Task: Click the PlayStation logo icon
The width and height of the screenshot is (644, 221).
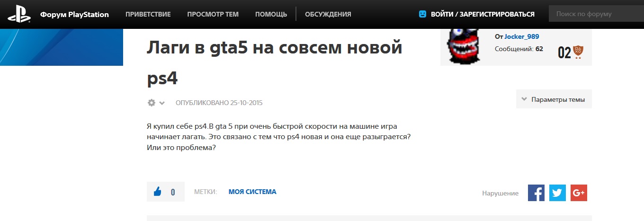Action: [x=19, y=14]
